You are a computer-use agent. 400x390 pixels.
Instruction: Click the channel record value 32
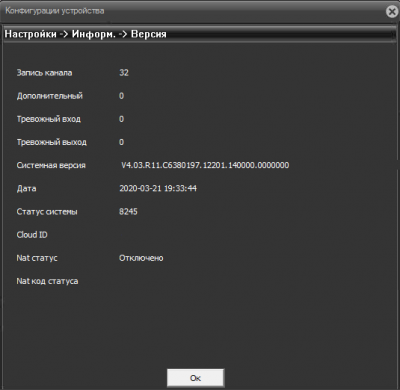[x=124, y=73]
